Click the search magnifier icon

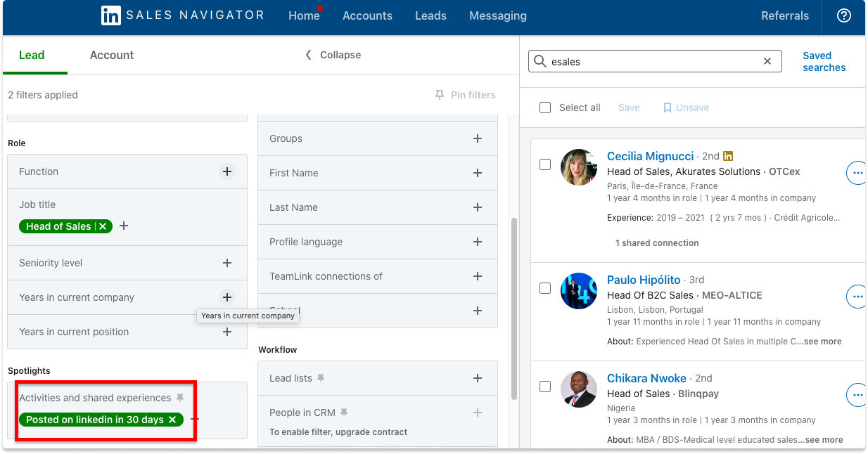click(540, 61)
